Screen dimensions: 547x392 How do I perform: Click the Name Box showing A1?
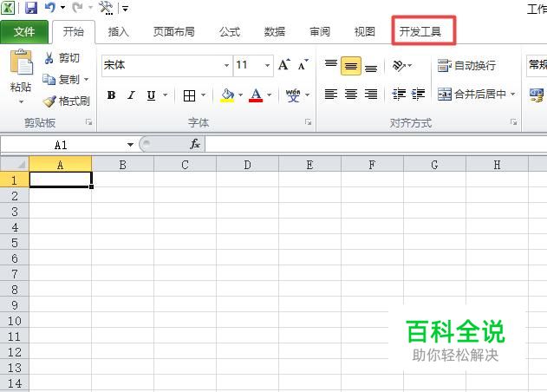click(62, 145)
